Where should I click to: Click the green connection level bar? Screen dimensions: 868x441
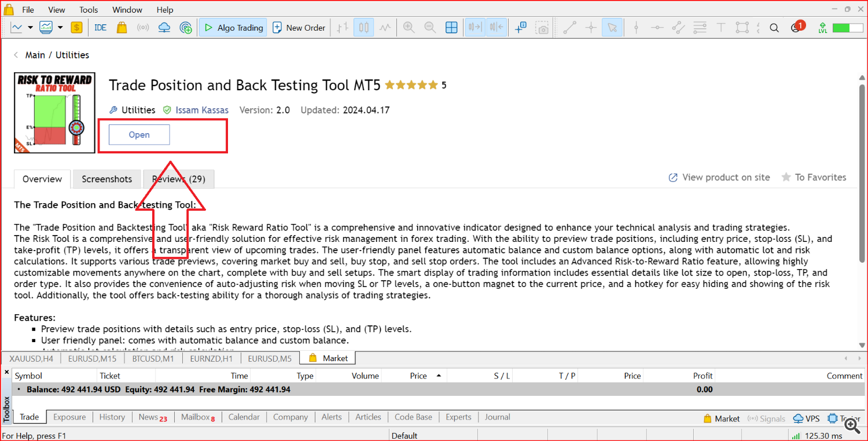848,27
